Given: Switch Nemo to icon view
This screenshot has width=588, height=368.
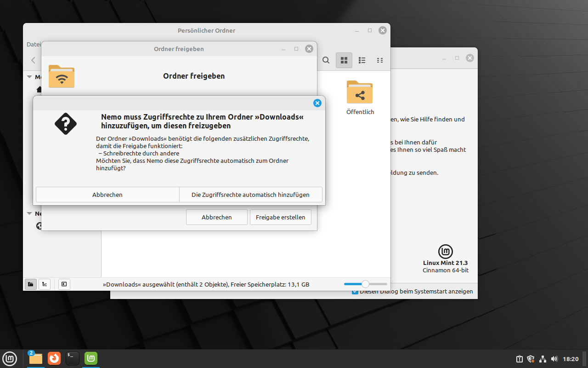Looking at the screenshot, I should [x=344, y=60].
